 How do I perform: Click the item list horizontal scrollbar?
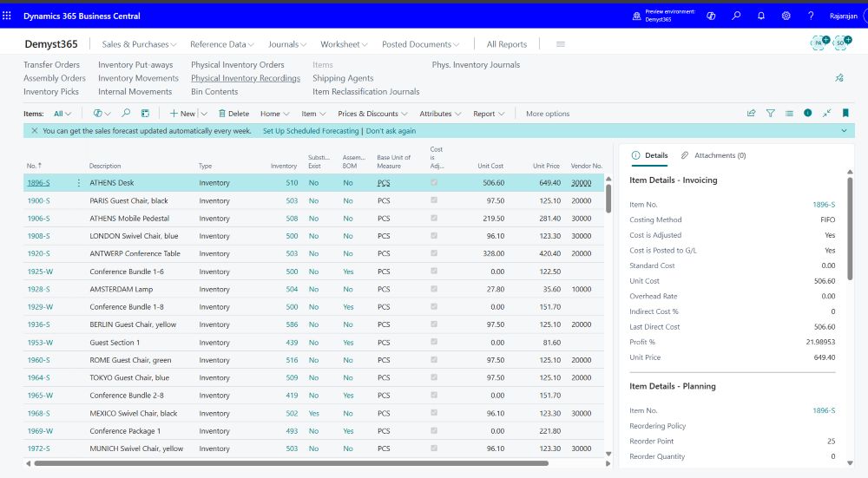coord(291,463)
